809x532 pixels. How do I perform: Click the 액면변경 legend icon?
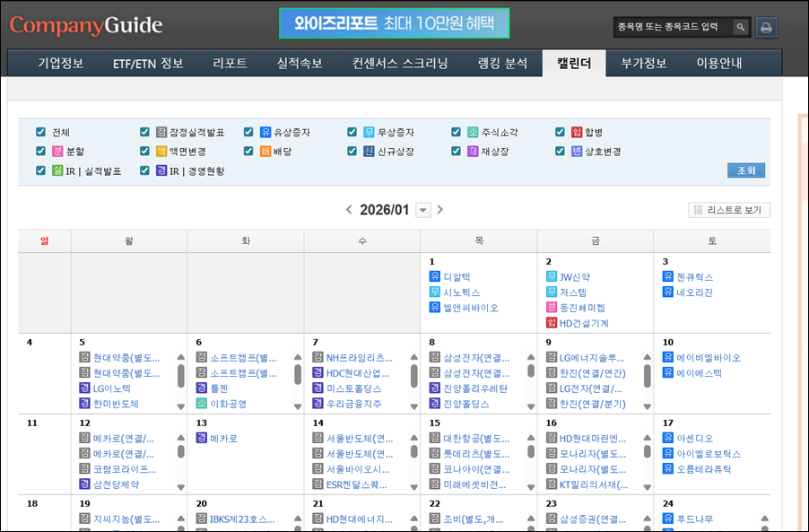click(161, 152)
